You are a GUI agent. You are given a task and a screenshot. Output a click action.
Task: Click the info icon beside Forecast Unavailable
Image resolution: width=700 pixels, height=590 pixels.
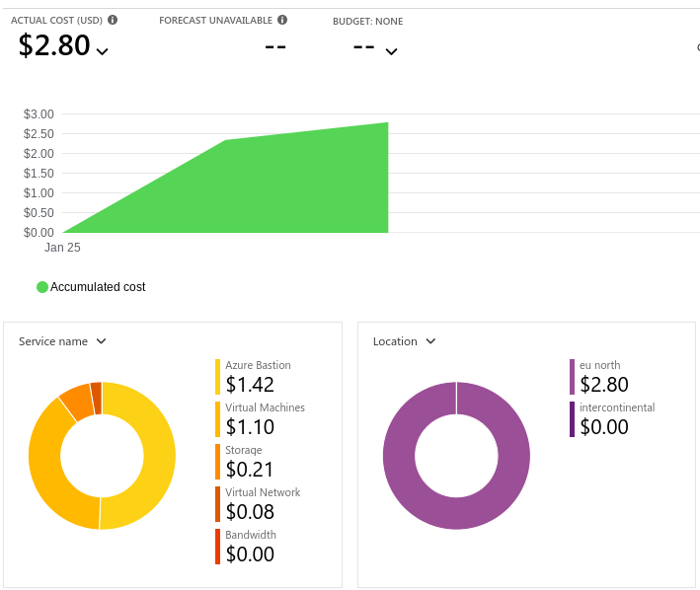[282, 20]
